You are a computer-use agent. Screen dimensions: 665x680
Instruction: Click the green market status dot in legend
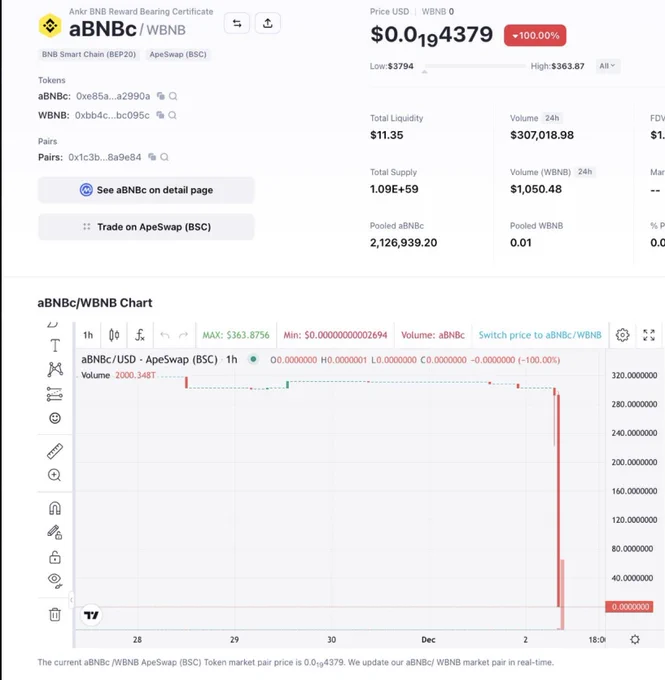253,359
